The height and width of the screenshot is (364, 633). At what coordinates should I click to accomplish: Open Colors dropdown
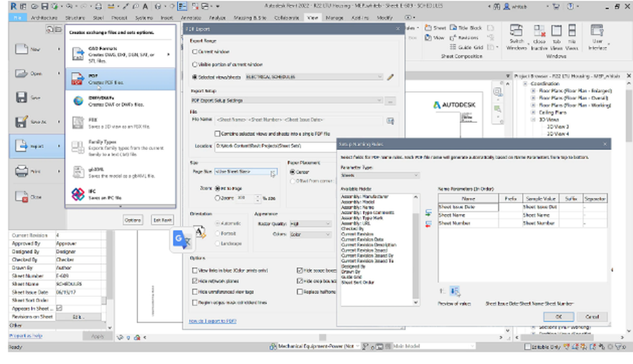[x=310, y=234]
